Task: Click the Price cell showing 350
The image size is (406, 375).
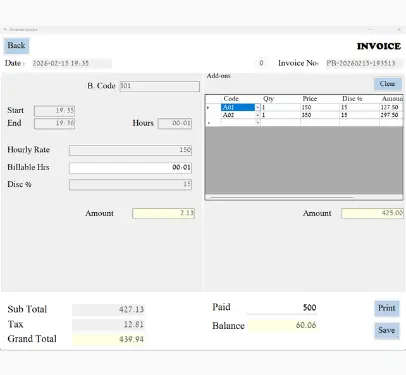Action: click(x=320, y=115)
